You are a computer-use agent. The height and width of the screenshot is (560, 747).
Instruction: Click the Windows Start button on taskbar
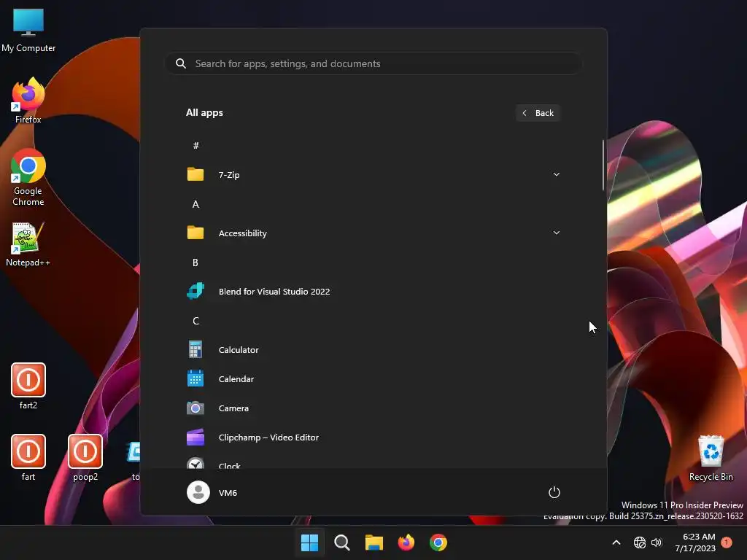click(x=309, y=542)
